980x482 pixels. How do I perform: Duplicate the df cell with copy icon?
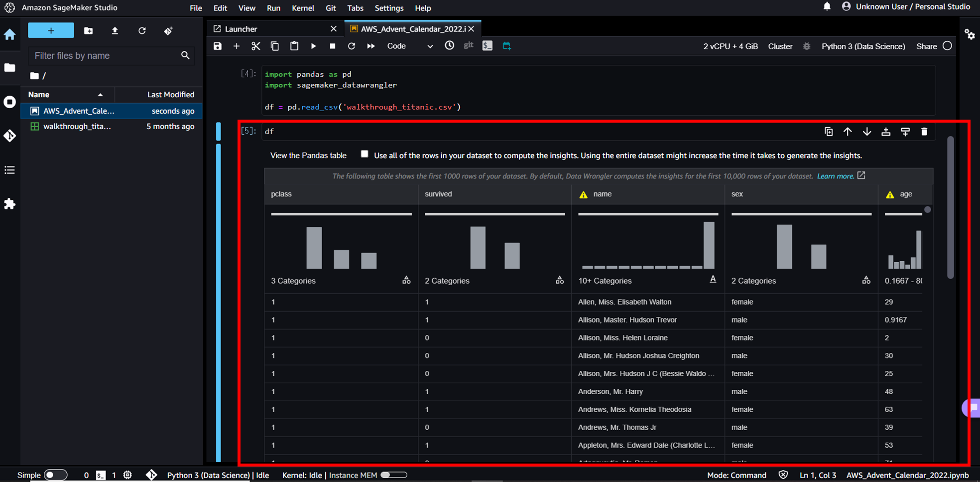point(829,132)
